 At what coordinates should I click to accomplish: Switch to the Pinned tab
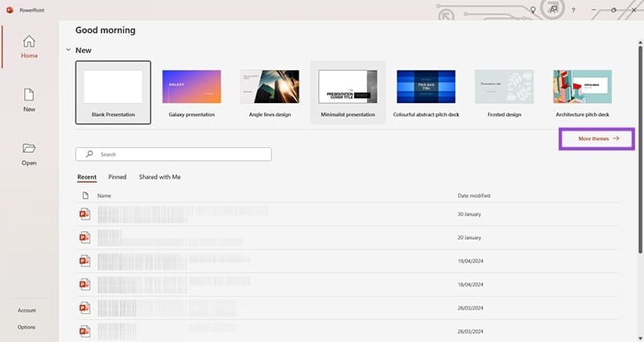(x=117, y=177)
